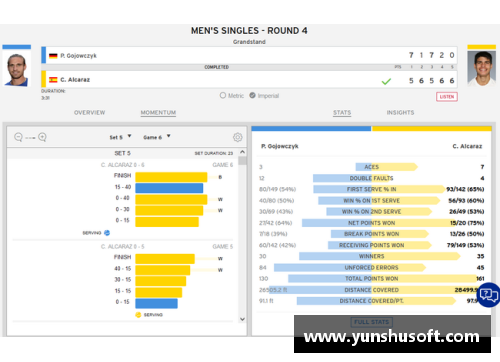The width and height of the screenshot is (500, 362).
Task: Click blue serving ball icon in Game 6
Action: pos(107,233)
